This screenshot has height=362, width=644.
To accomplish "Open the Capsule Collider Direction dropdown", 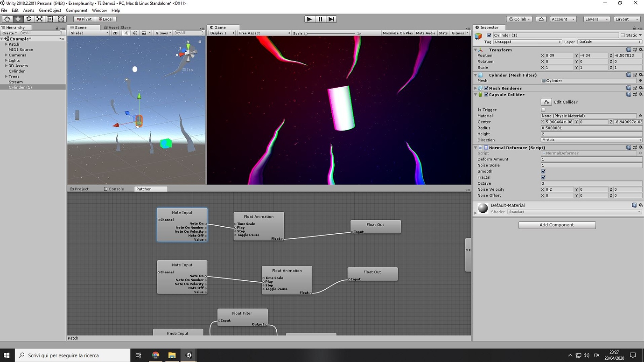I will (592, 140).
